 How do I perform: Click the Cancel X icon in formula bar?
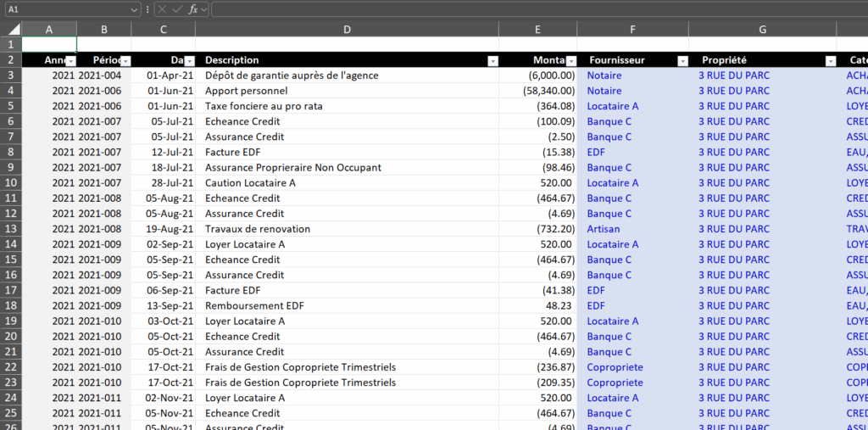click(162, 9)
